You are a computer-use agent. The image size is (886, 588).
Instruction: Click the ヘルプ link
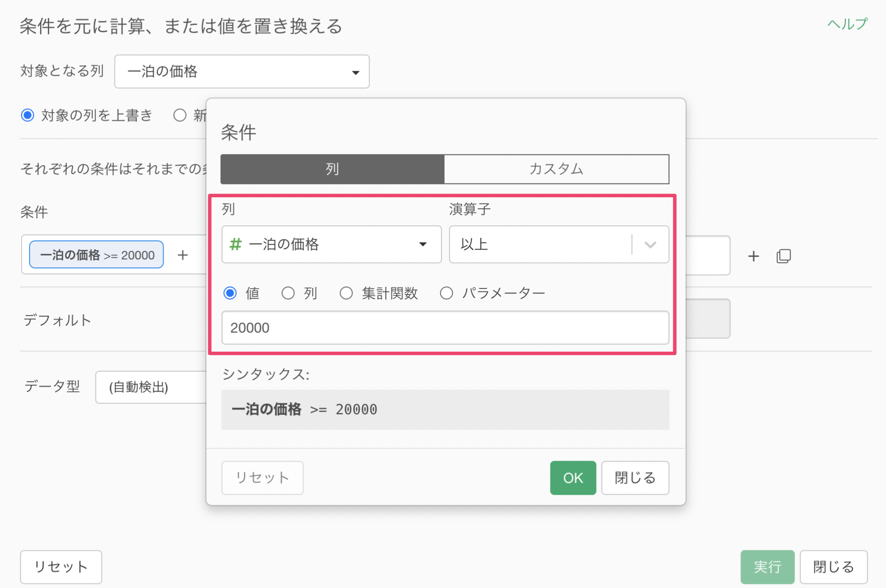click(847, 24)
